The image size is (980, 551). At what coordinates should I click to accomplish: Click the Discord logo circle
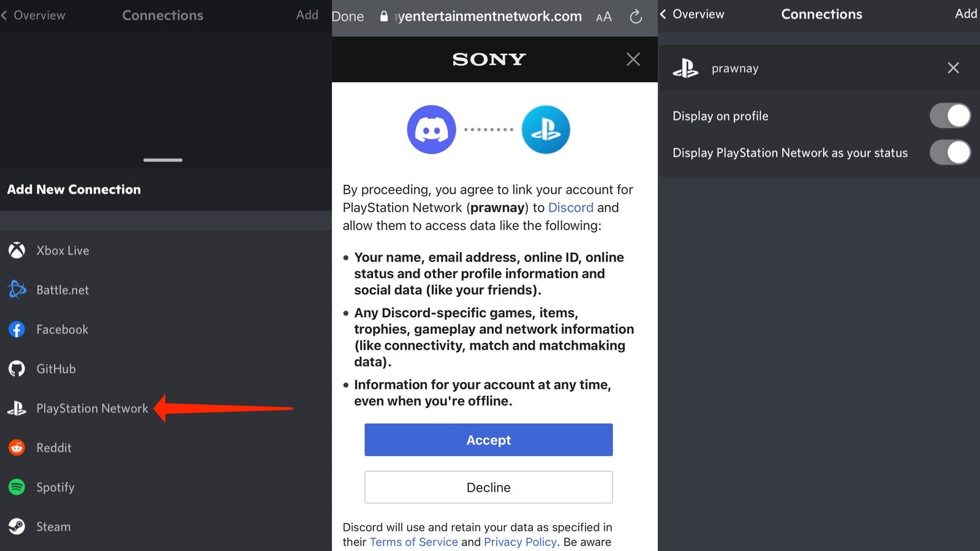click(431, 129)
